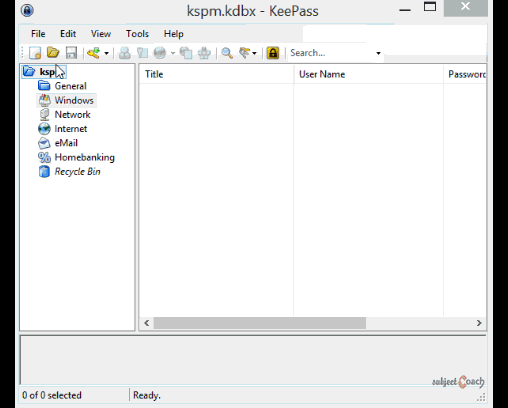The height and width of the screenshot is (408, 508).
Task: Close the KeePass window
Action: click(x=466, y=7)
